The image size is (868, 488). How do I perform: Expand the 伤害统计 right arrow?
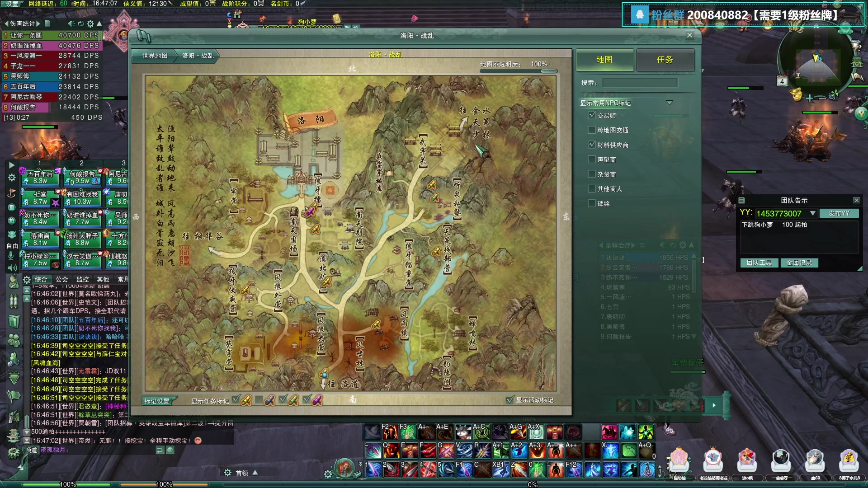point(38,23)
